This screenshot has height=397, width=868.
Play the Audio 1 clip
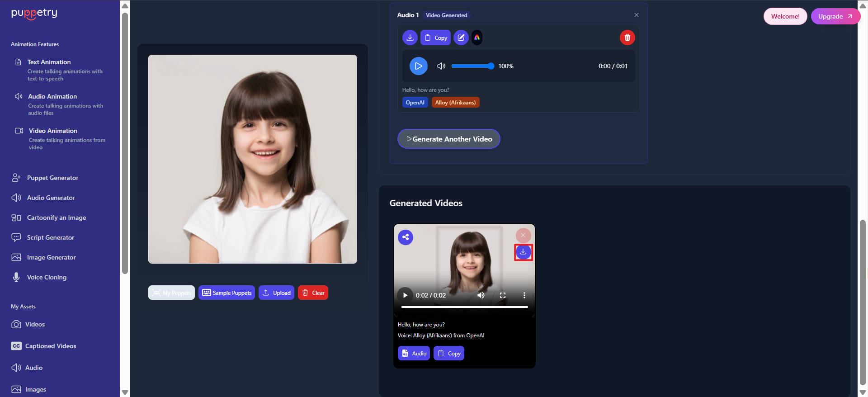coord(418,66)
